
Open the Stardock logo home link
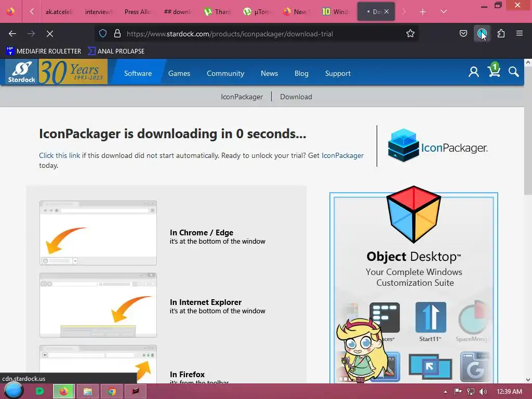tap(22, 72)
